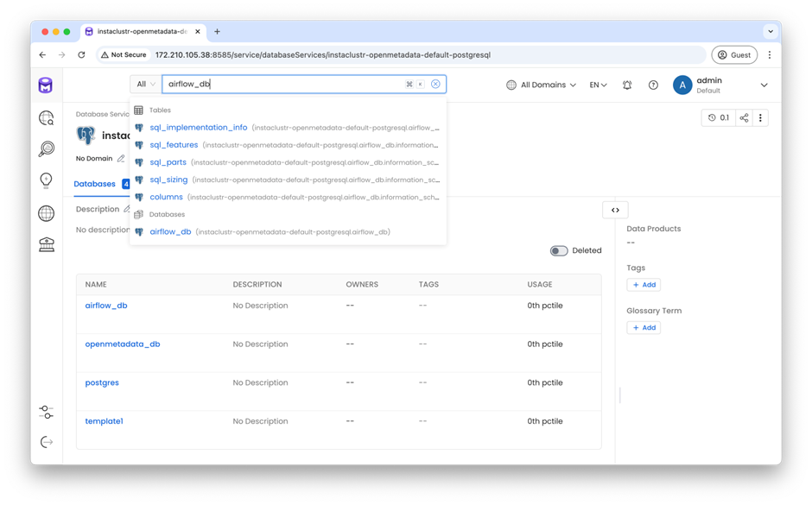Click the Logout arrow icon in sidebar
Viewport: 812px width, 505px height.
(x=46, y=442)
